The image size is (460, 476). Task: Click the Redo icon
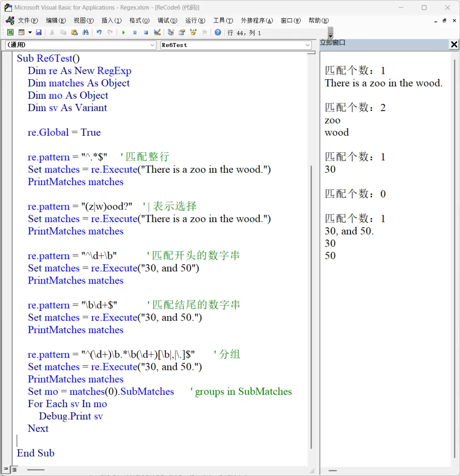pos(110,32)
